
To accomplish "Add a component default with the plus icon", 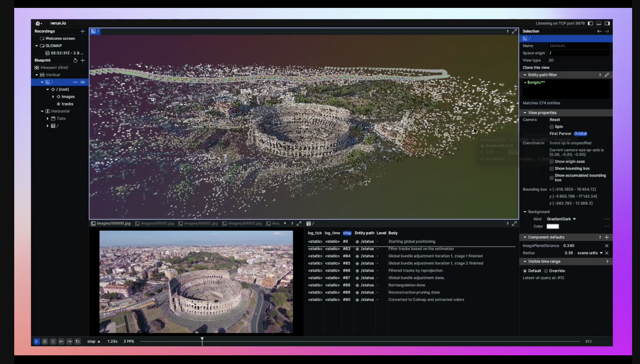I will (606, 237).
